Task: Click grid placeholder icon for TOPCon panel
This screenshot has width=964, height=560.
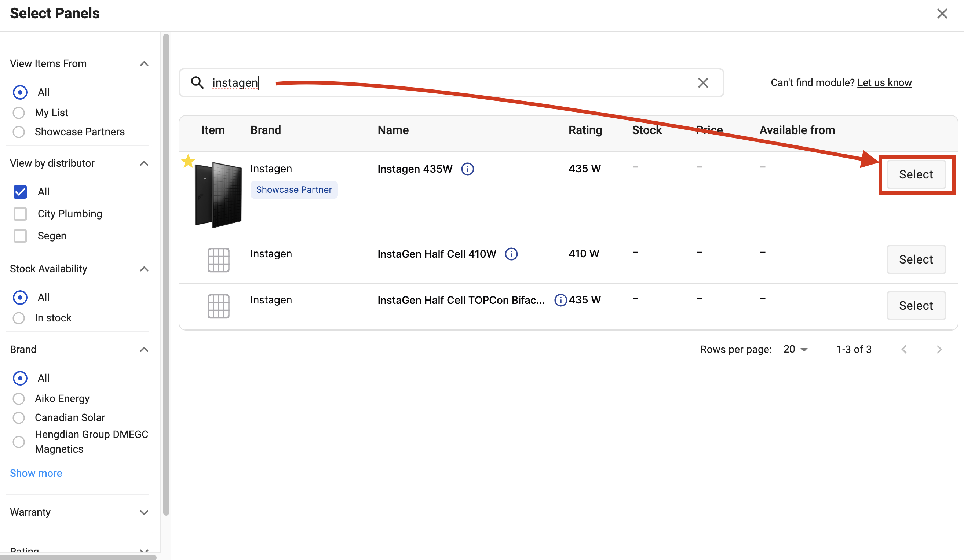Action: point(218,306)
